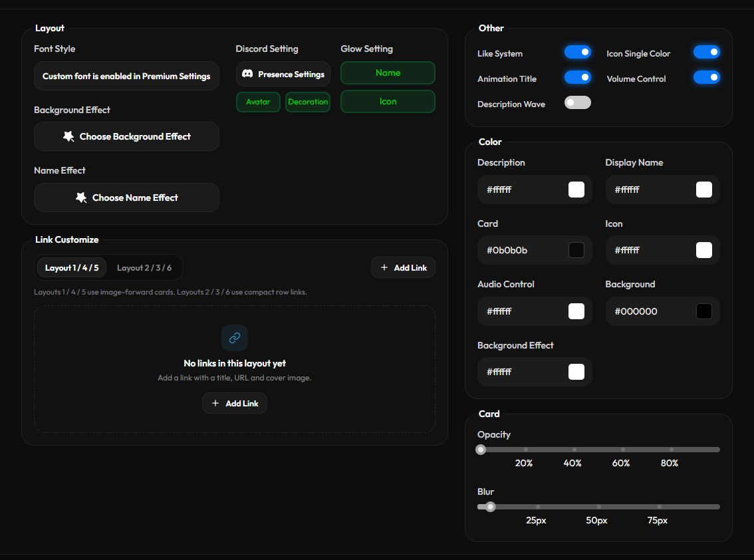This screenshot has width=754, height=560.
Task: Click the plus icon on top Add Link
Action: 384,267
